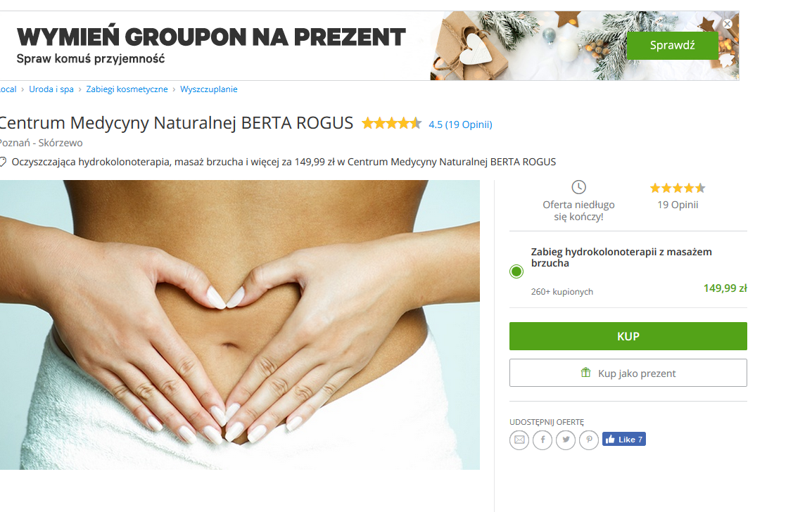Share offer on Twitter icon

[x=566, y=440]
